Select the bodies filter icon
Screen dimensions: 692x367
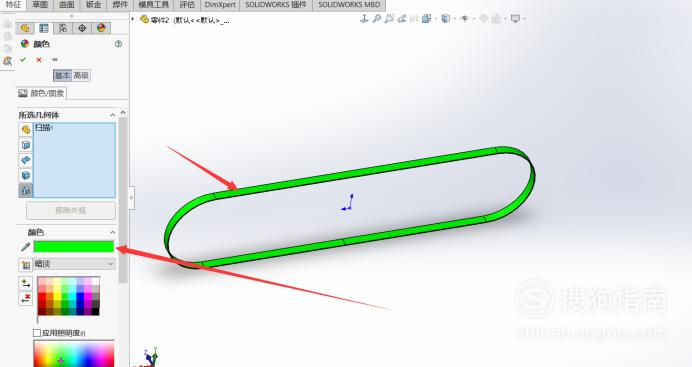coord(26,175)
